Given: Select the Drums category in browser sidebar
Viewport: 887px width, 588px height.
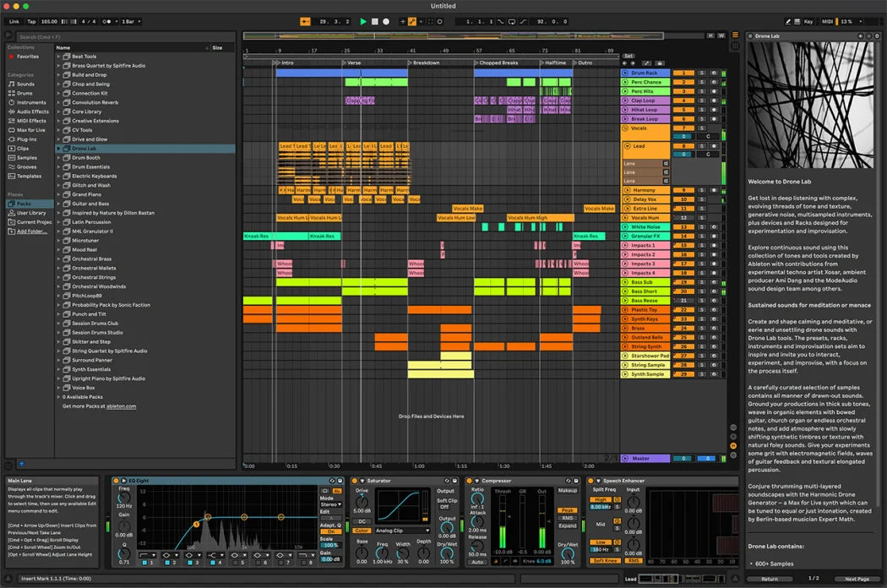Looking at the screenshot, I should click(25, 93).
